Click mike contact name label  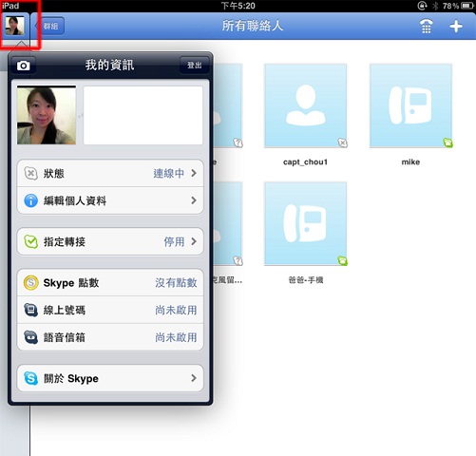(x=410, y=162)
